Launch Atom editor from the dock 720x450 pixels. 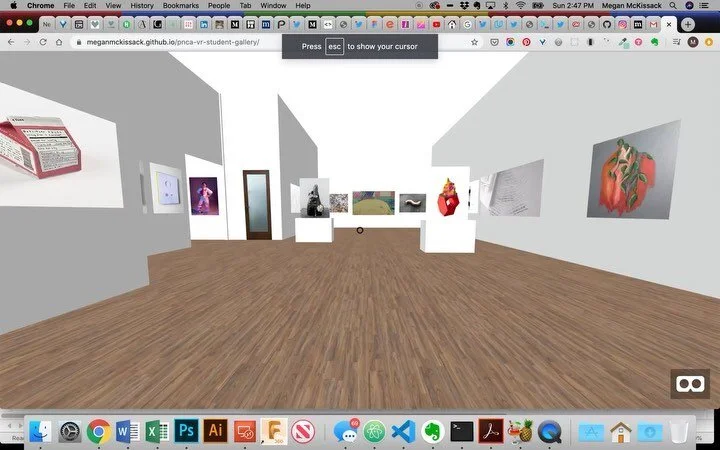coord(374,432)
